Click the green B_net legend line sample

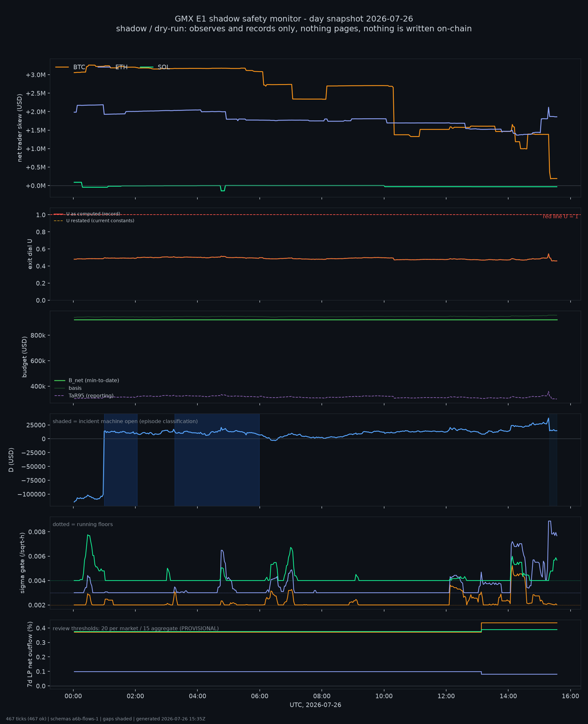coord(60,380)
